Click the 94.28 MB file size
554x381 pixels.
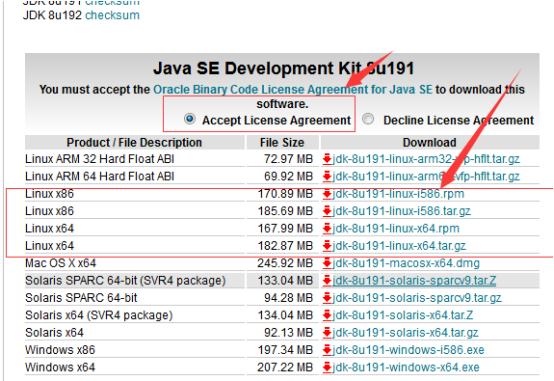(x=288, y=298)
